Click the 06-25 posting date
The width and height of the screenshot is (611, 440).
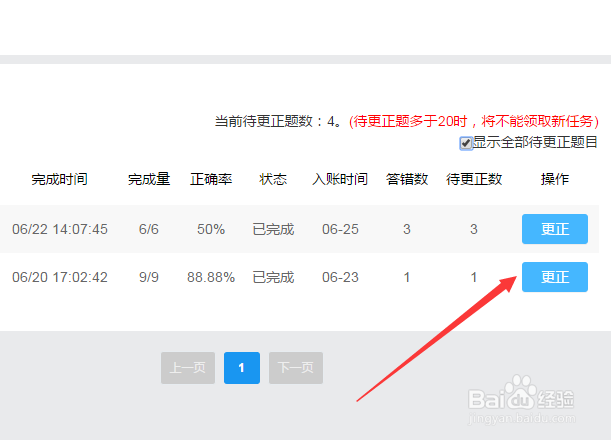tap(340, 229)
